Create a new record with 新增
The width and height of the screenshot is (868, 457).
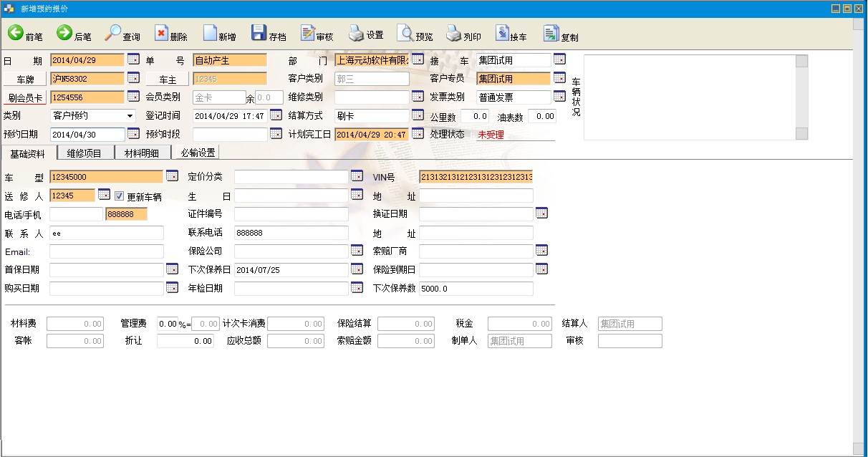[211, 33]
